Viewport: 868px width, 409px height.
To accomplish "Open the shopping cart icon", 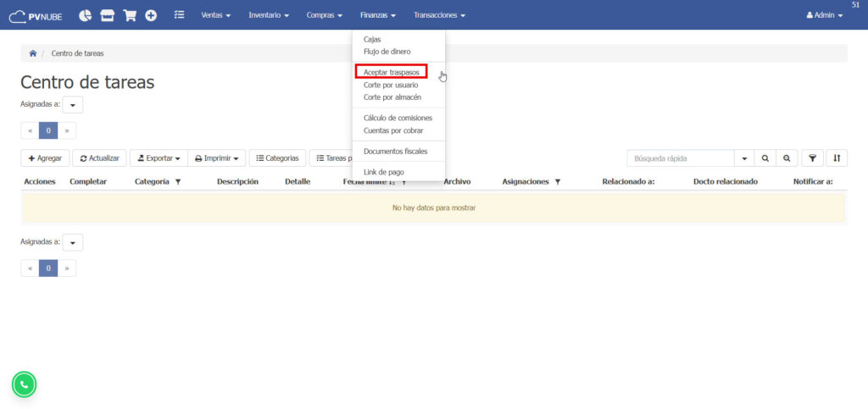I will tap(129, 15).
